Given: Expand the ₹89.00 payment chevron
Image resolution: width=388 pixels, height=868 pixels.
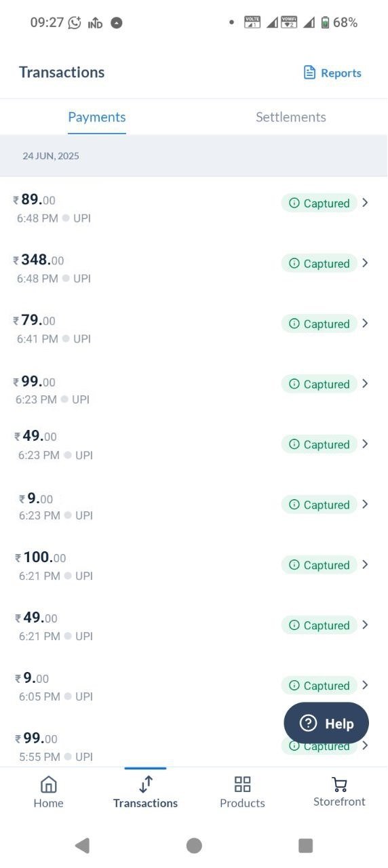Looking at the screenshot, I should [x=365, y=203].
